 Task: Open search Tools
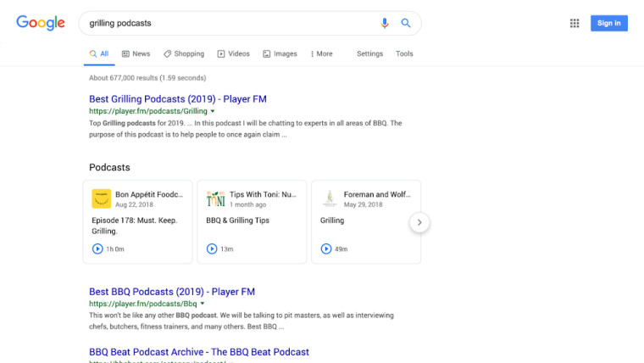(404, 53)
